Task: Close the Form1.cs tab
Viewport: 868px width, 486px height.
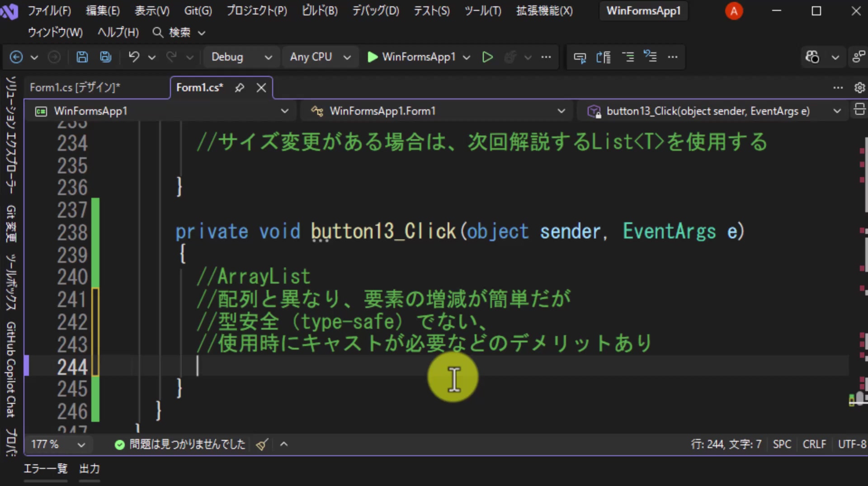Action: tap(261, 88)
